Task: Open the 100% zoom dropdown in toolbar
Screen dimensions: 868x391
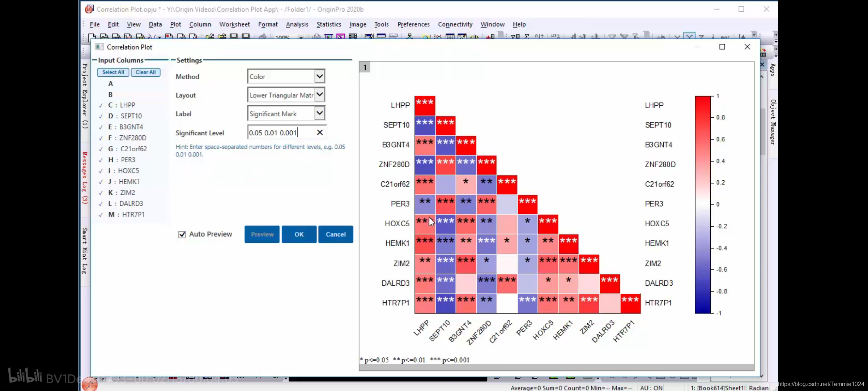Action: coord(301,37)
